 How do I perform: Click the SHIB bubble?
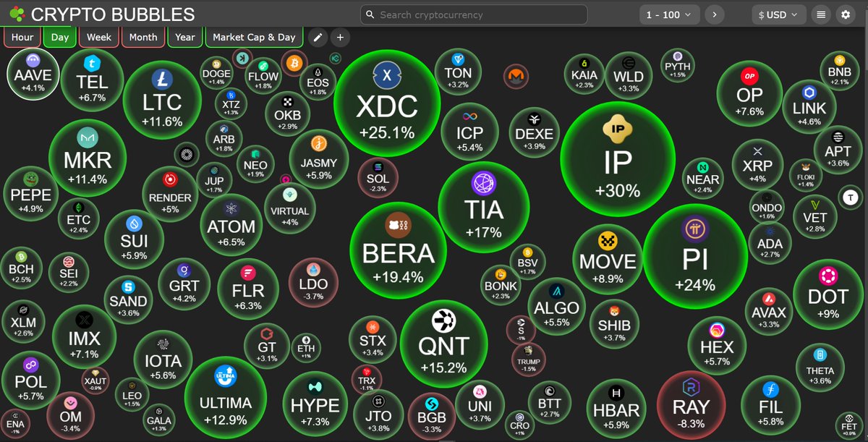tap(613, 324)
